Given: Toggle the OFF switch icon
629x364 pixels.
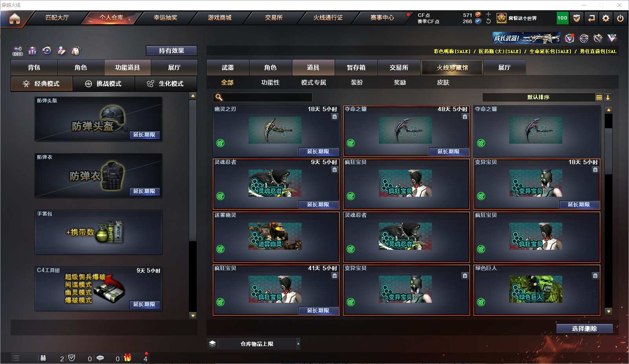Looking at the screenshot, I should click(18, 51).
